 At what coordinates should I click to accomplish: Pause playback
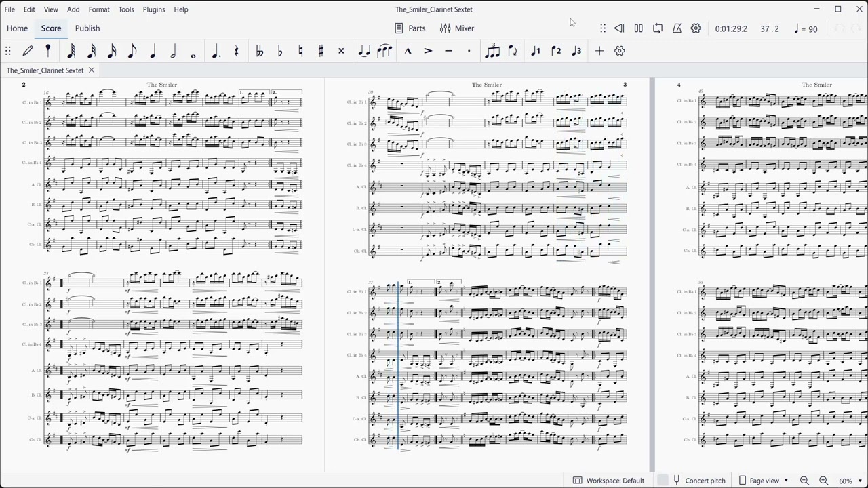tap(638, 28)
